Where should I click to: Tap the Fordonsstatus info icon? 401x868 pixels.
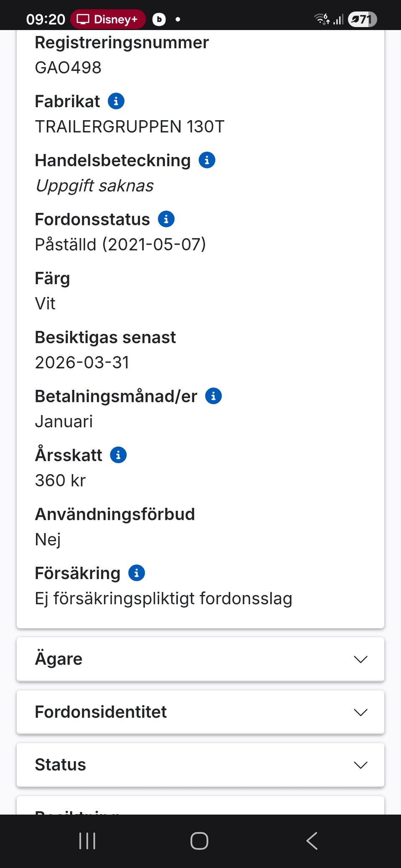tap(166, 219)
